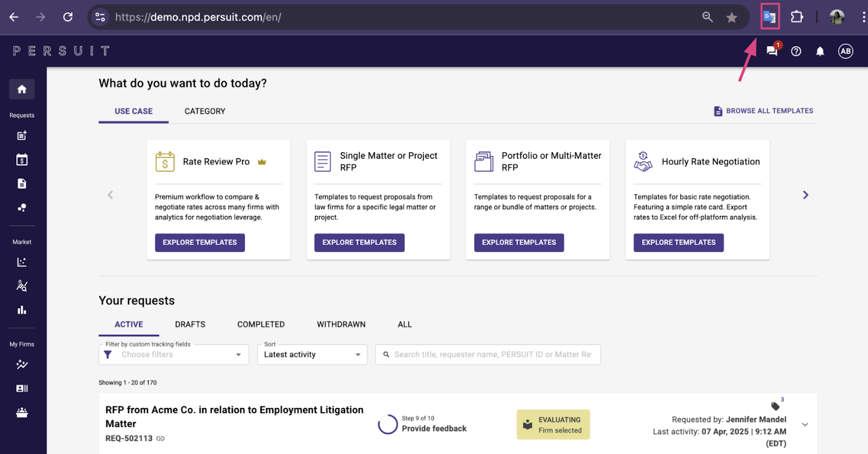Explore templates for Portfolio or Multi-Matter RFP
The width and height of the screenshot is (868, 454).
(519, 242)
